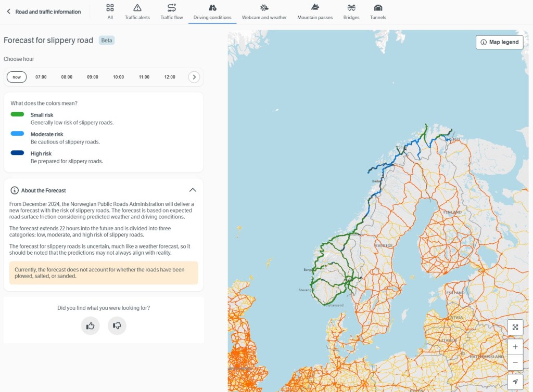Pick the 12:00 forecast hour
Viewport: 533px width, 392px height.
coord(170,77)
